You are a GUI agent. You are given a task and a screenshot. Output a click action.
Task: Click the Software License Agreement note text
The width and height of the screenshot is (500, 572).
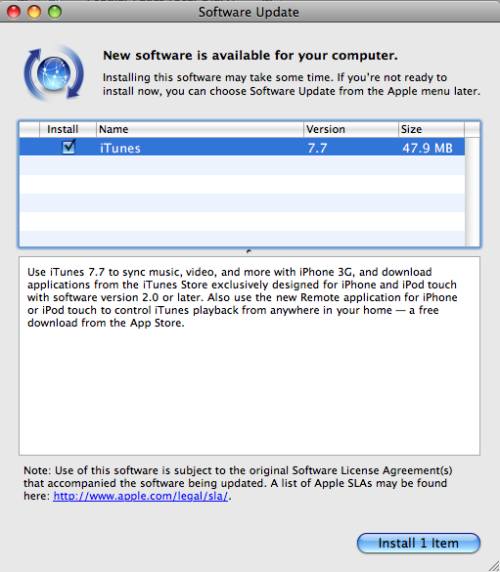pos(238,483)
